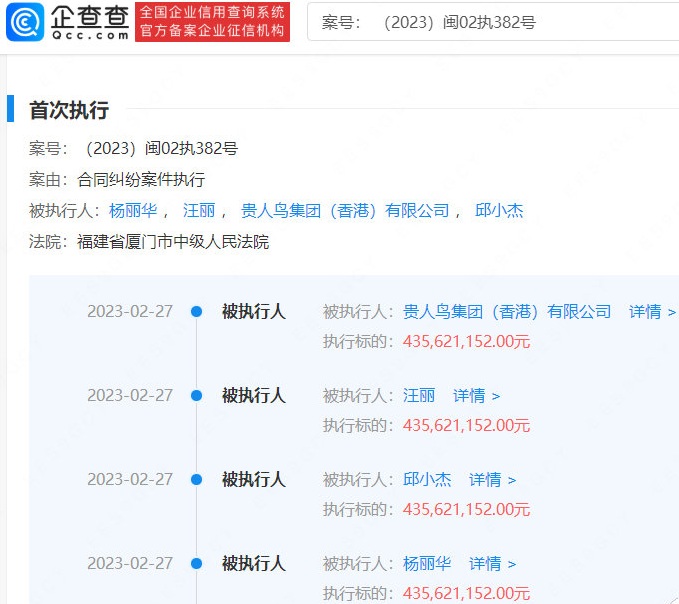Click 贵人鸟集团（香港）有限公司 in the first timeline entry

[x=506, y=312]
